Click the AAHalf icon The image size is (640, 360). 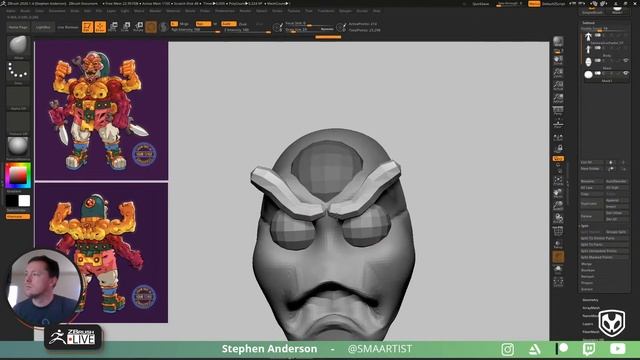click(558, 98)
